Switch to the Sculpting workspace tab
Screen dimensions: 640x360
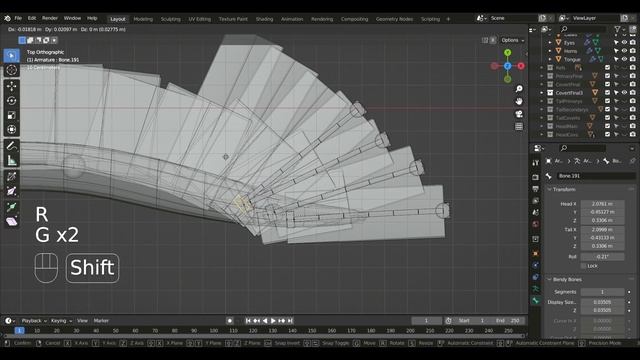click(171, 19)
